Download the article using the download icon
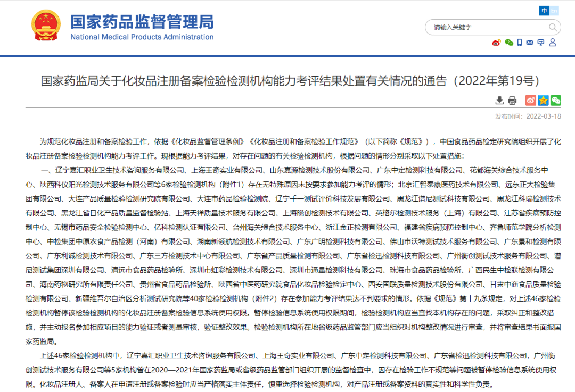 click(x=499, y=101)
